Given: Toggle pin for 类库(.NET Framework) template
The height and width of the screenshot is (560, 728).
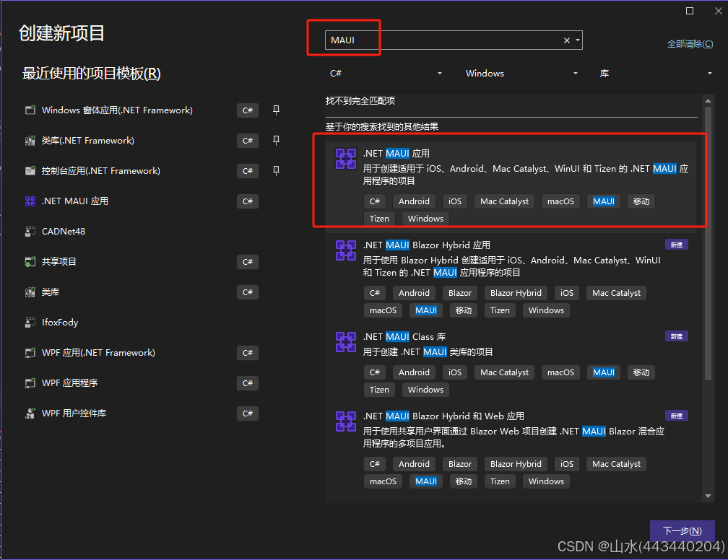Looking at the screenshot, I should 276,141.
